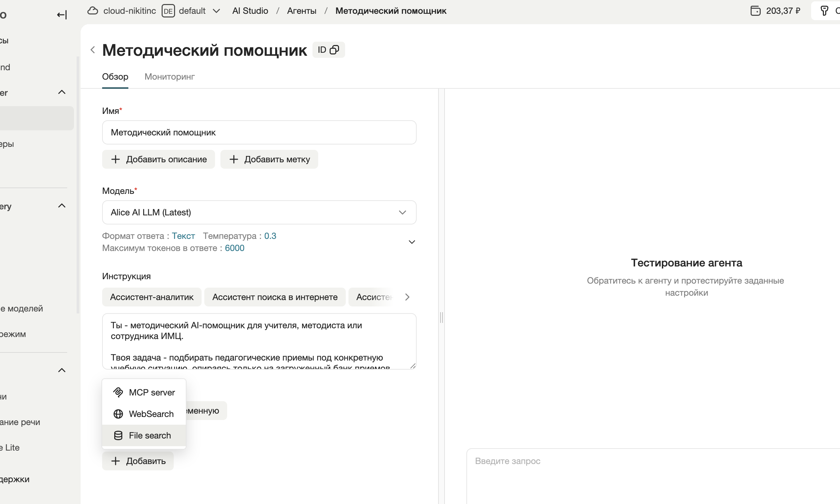Image resolution: width=840 pixels, height=504 pixels.
Task: Go back using the arrow beside title
Action: click(x=92, y=50)
